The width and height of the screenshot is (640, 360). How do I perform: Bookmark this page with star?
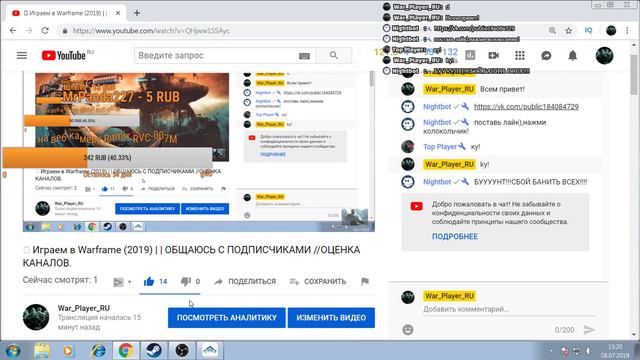point(569,31)
